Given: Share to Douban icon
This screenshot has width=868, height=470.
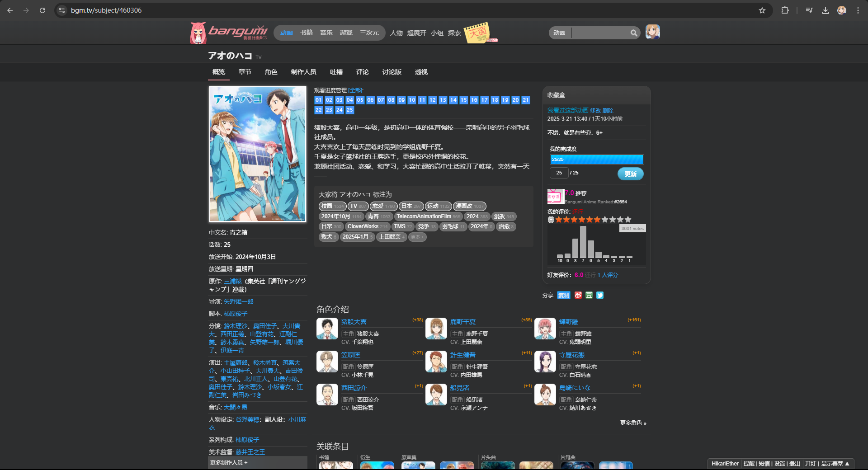Looking at the screenshot, I should tap(589, 295).
